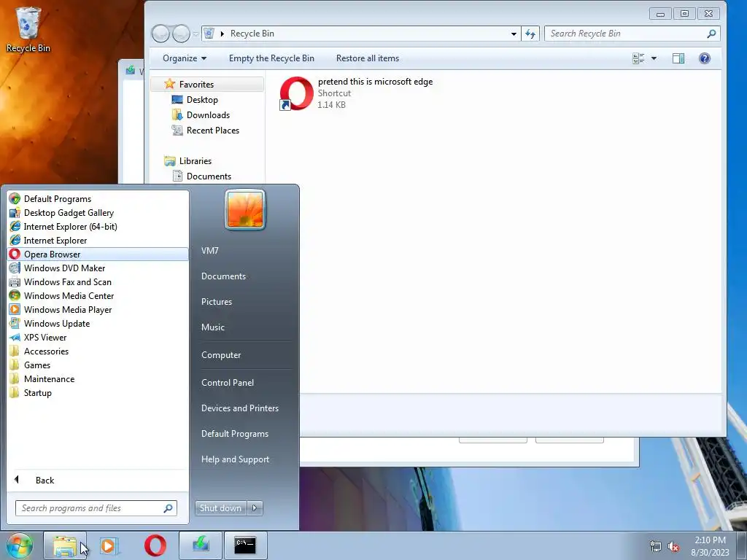The image size is (747, 560).
Task: Switch to the green arrow installer taskbar item
Action: point(201,545)
